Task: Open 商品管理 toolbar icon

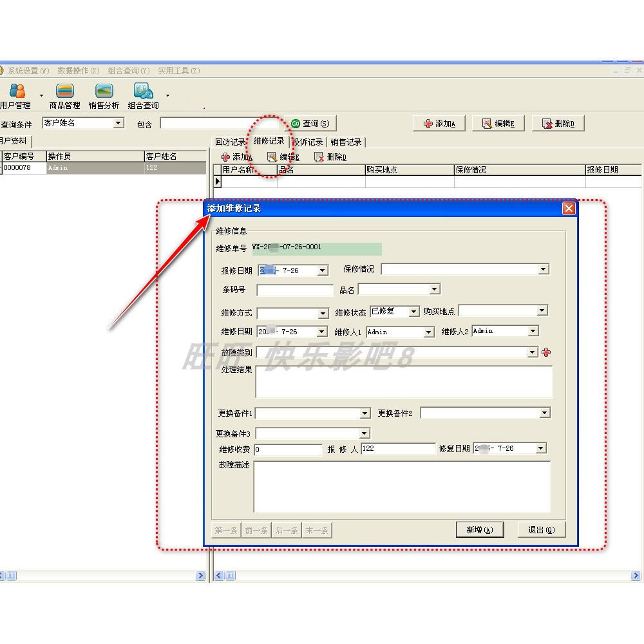Action: (x=64, y=96)
